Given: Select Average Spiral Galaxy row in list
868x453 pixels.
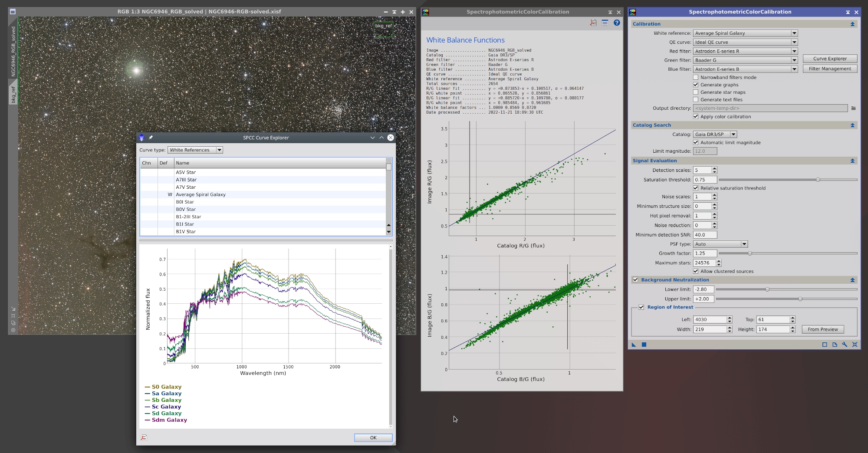Looking at the screenshot, I should tap(263, 194).
